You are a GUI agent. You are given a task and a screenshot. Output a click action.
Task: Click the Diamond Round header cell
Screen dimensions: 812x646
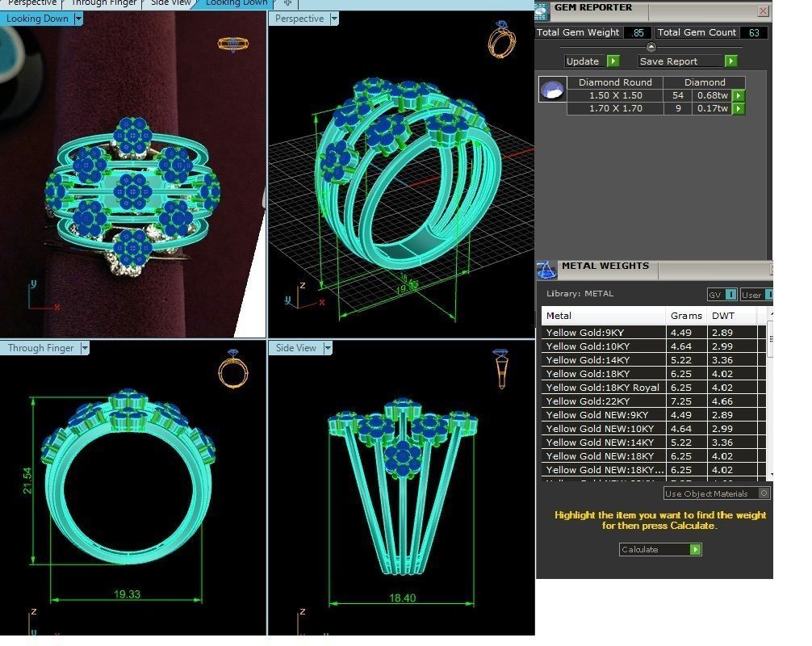[x=615, y=82]
